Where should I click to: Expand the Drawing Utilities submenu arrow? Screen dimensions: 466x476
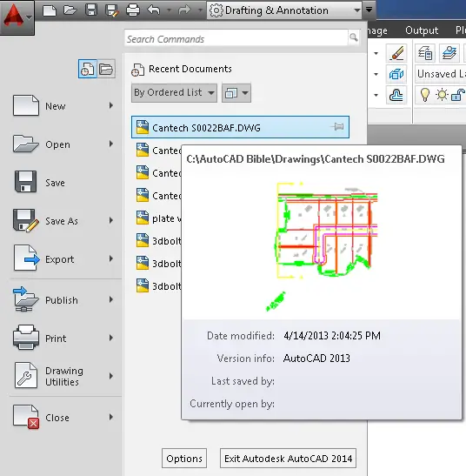[x=111, y=376]
